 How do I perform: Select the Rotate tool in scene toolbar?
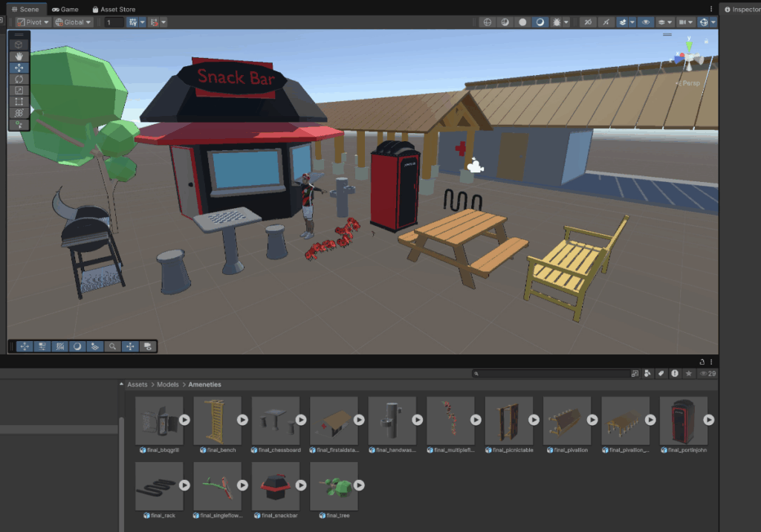click(19, 79)
